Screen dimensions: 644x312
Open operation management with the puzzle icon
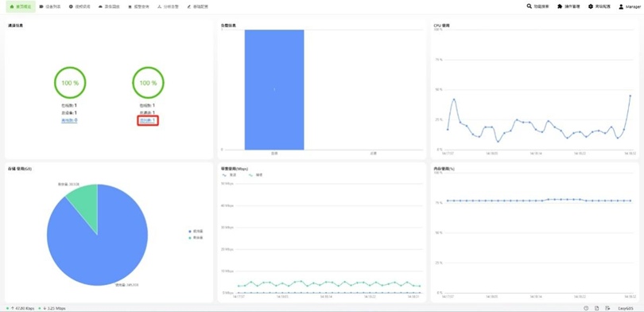click(568, 6)
